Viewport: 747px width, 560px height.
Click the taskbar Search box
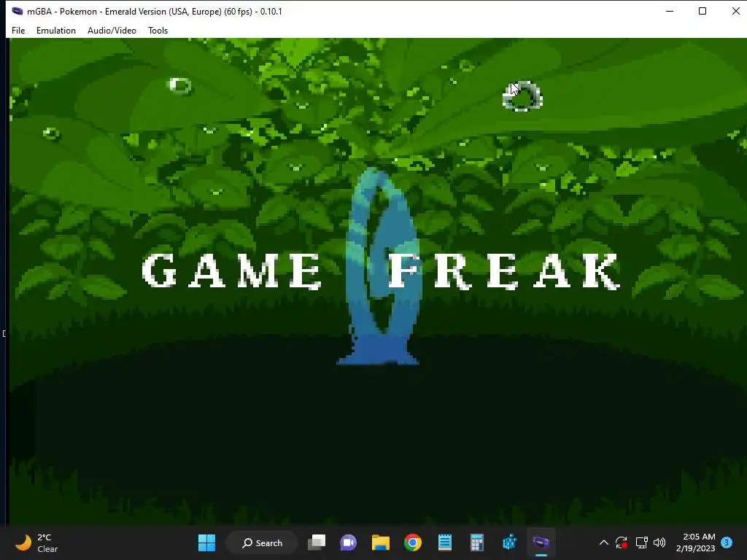[x=262, y=542]
